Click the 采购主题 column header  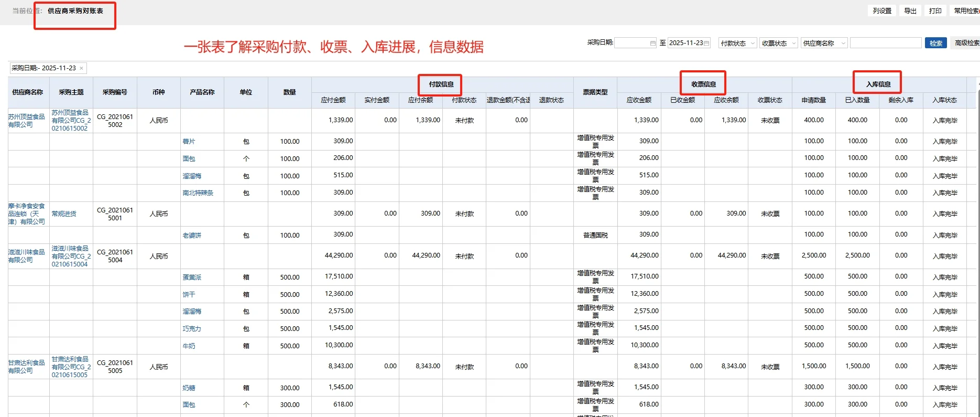pos(71,92)
